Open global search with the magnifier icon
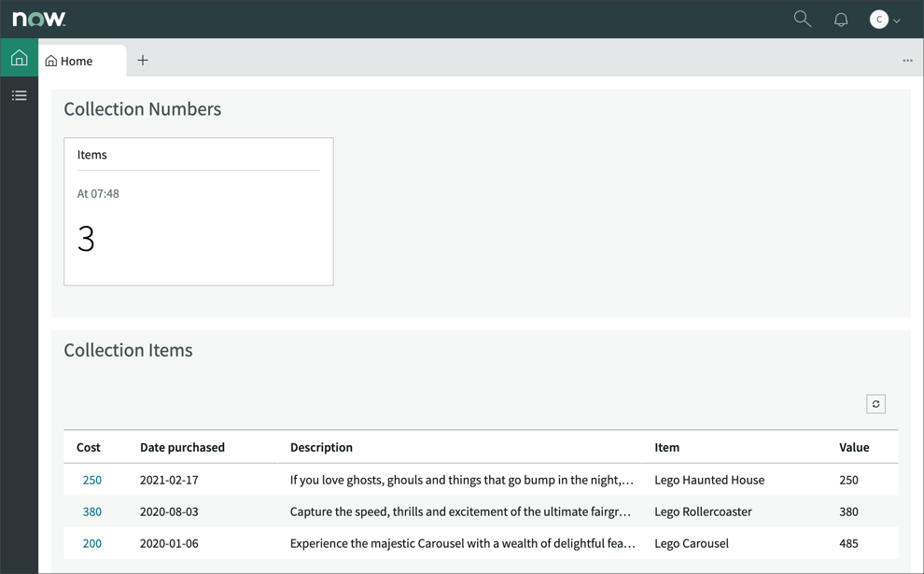This screenshot has height=574, width=924. [802, 19]
